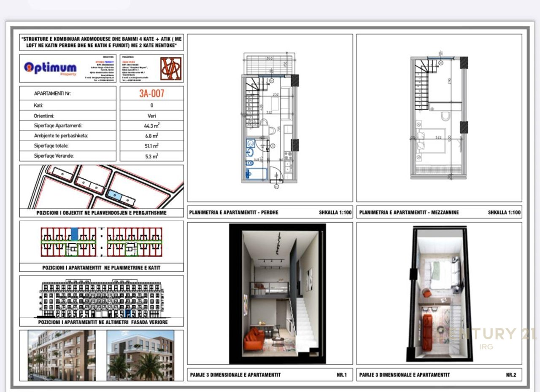Click the 'PLANIMETRIA E APARTAMENTIT - MEZZANNINE' caption

[408, 213]
